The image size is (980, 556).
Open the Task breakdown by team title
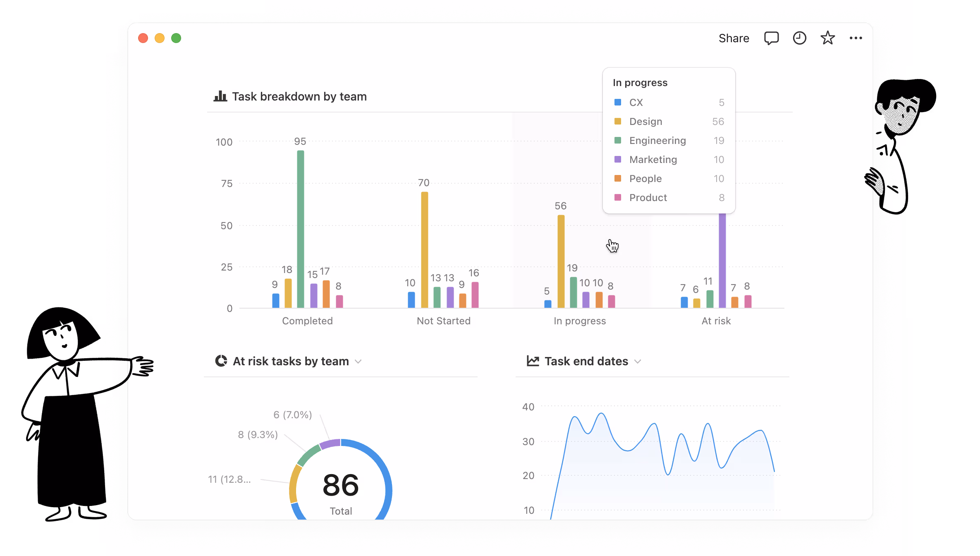299,96
